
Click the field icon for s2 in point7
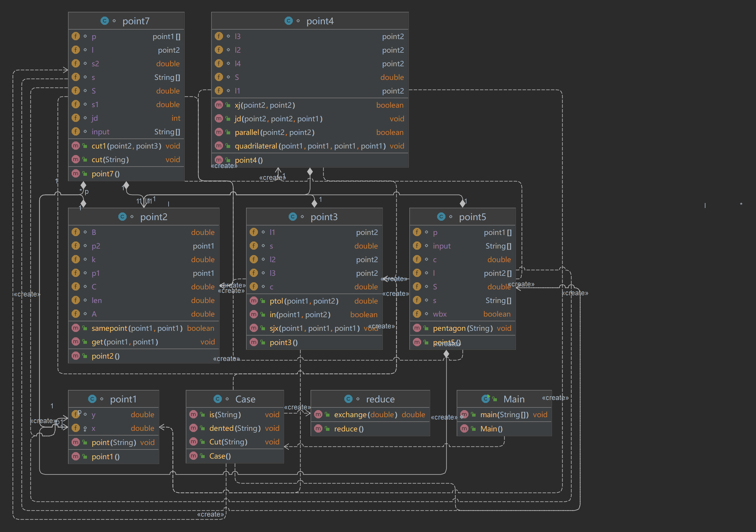click(x=76, y=63)
